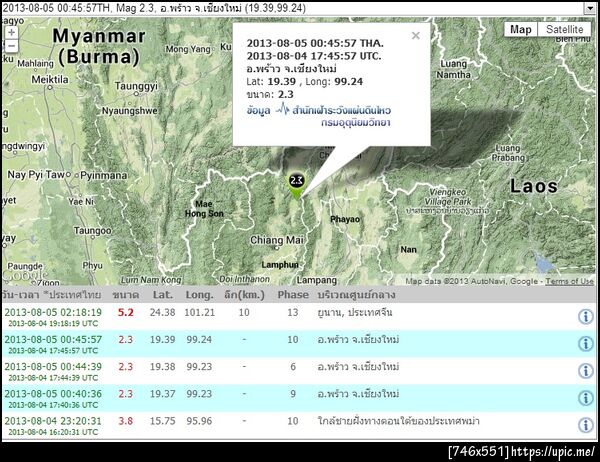Select row dated 2013-08-05 02:18:19
Viewport: 600px width, 462px height.
pyautogui.click(x=299, y=317)
